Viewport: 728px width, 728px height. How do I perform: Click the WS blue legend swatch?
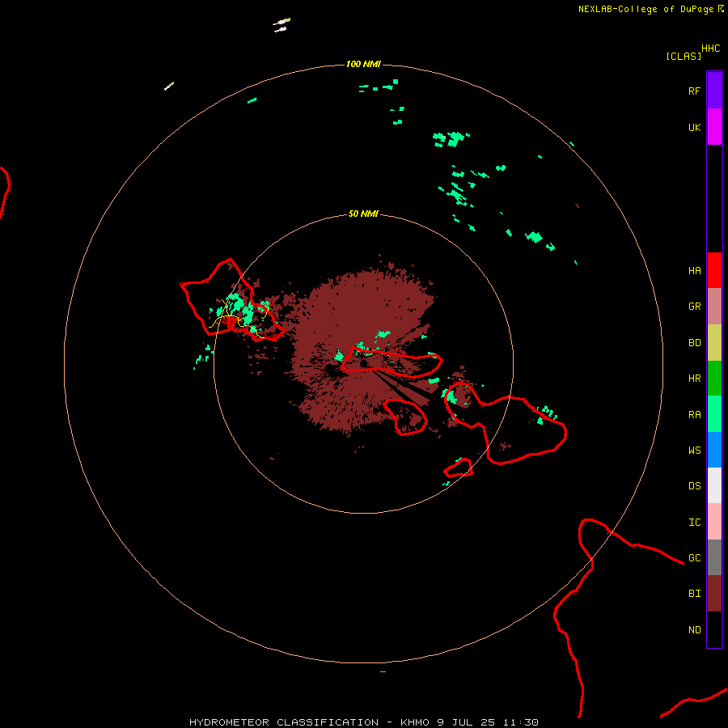point(714,450)
